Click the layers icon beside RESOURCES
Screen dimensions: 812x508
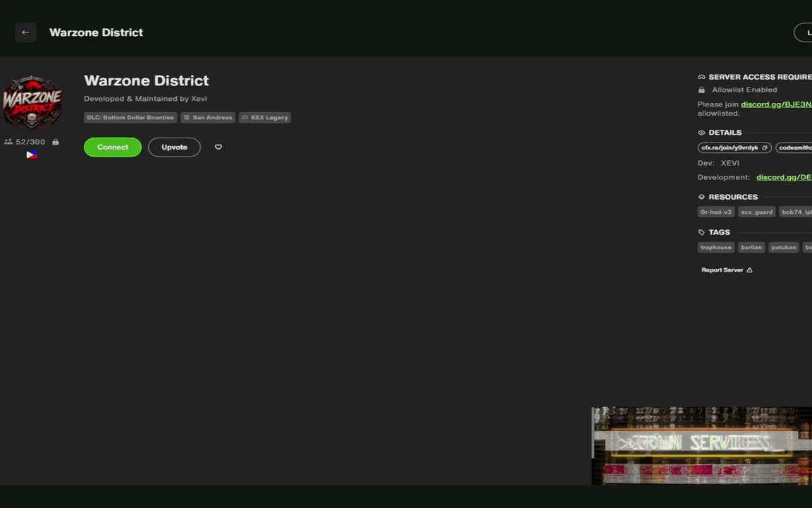point(702,197)
